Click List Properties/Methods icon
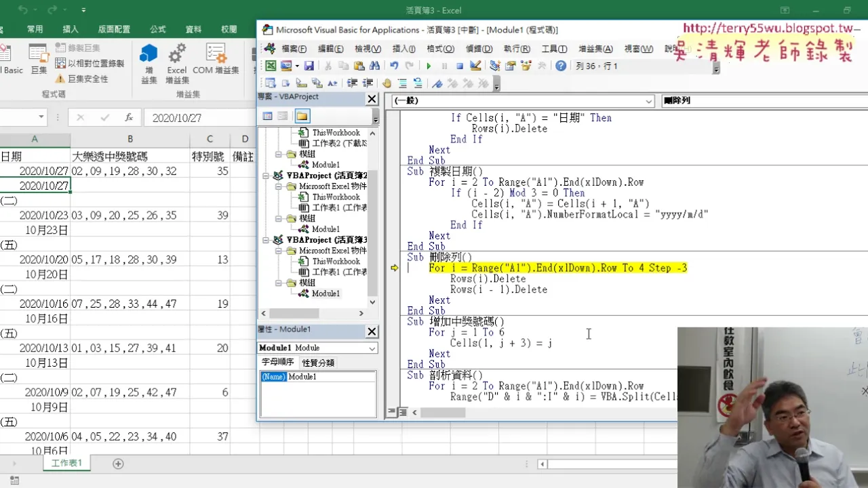Viewport: 868px width, 488px height. [271, 83]
